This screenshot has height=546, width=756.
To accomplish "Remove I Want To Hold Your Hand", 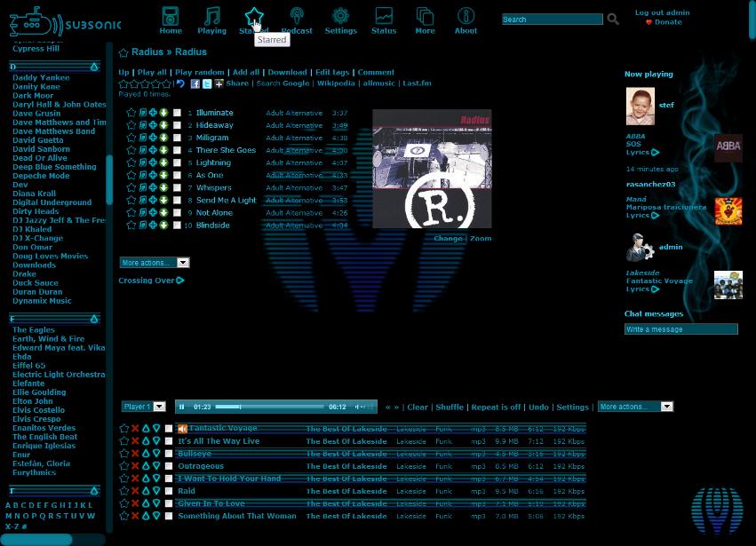I will pos(135,479).
